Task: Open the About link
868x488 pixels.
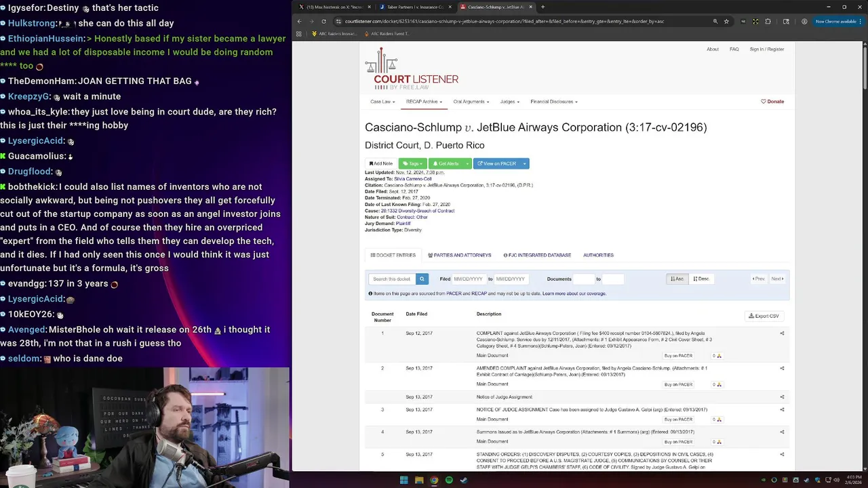Action: [713, 49]
